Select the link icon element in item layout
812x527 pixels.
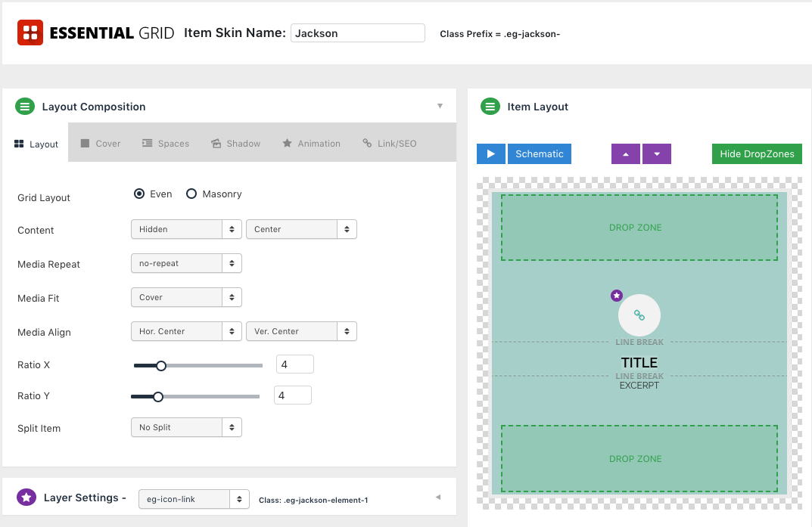(x=639, y=315)
